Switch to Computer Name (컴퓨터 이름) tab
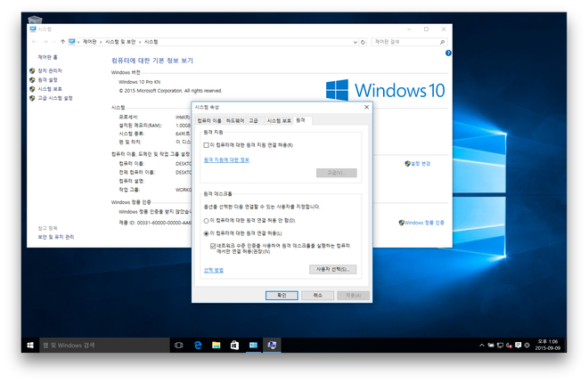 [x=209, y=120]
